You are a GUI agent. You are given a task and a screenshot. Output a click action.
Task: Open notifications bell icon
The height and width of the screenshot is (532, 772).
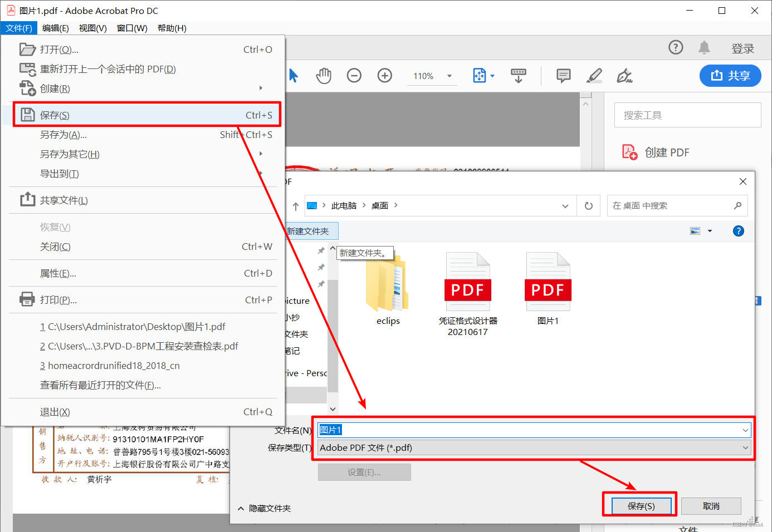705,48
